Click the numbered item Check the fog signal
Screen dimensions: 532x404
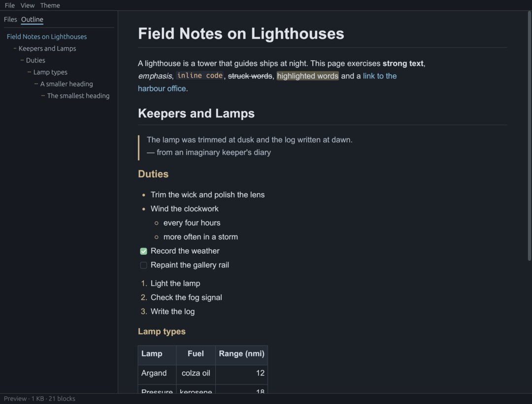[x=186, y=298]
